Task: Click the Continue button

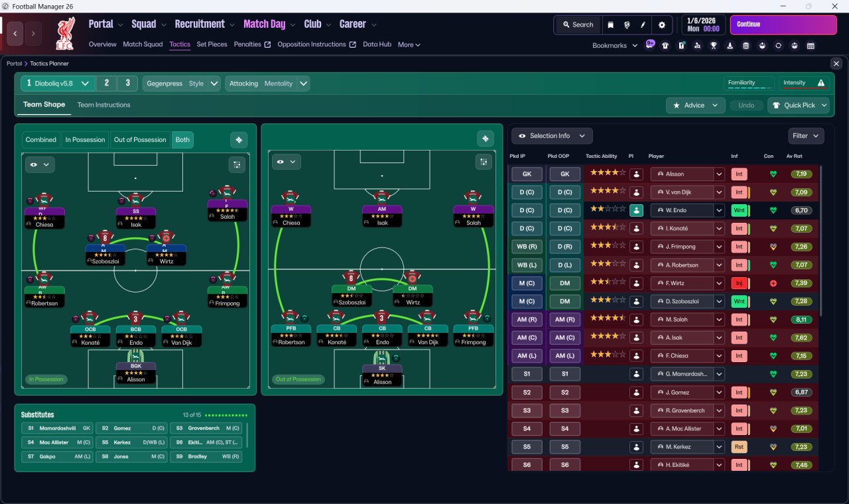Action: 783,25
